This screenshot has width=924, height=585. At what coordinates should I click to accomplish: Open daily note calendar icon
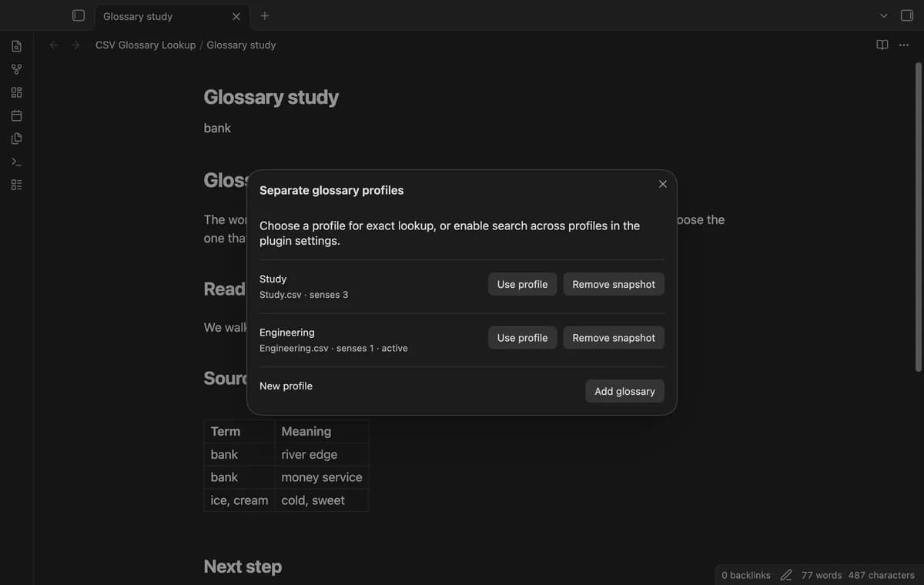point(16,115)
